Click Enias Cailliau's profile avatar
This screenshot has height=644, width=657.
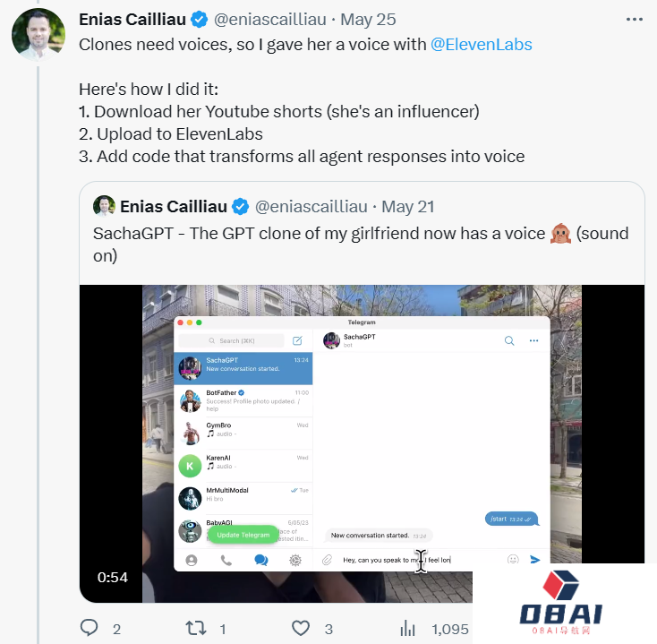[38, 34]
